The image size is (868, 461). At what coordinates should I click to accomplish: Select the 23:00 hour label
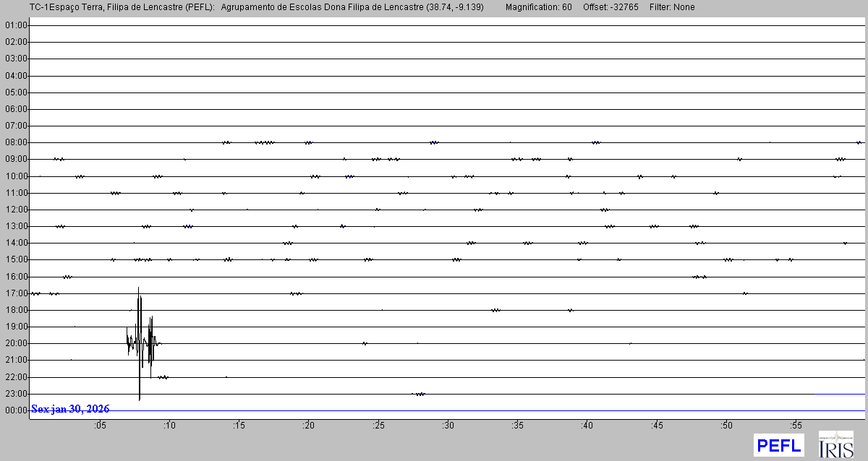click(x=16, y=394)
